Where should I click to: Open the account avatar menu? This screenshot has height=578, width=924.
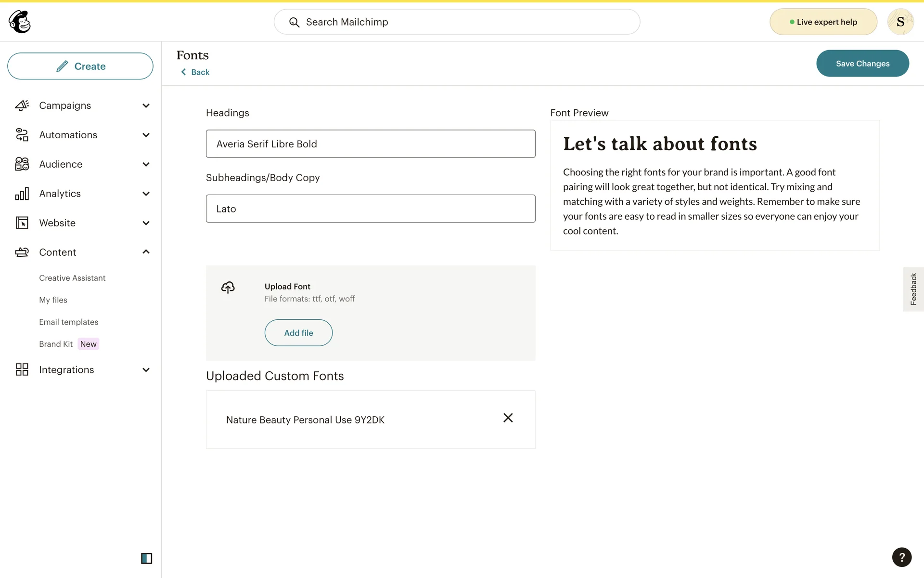click(x=900, y=22)
